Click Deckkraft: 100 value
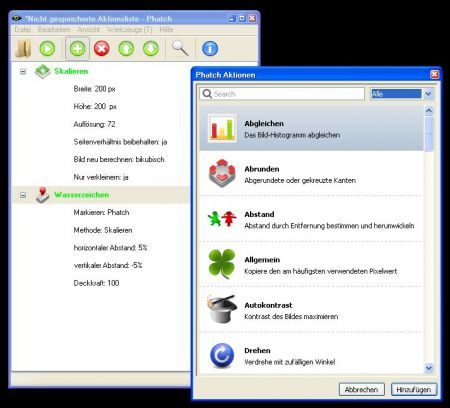Screen dimensions: 450x408 click(96, 283)
